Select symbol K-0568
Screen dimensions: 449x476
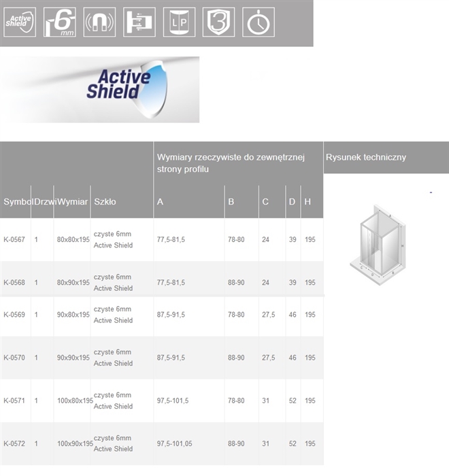tap(14, 283)
